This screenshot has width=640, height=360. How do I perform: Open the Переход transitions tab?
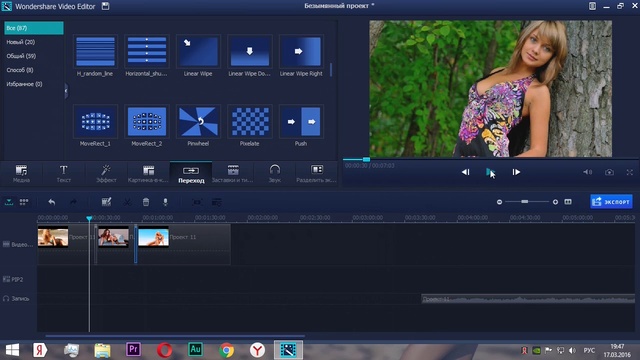tap(191, 173)
